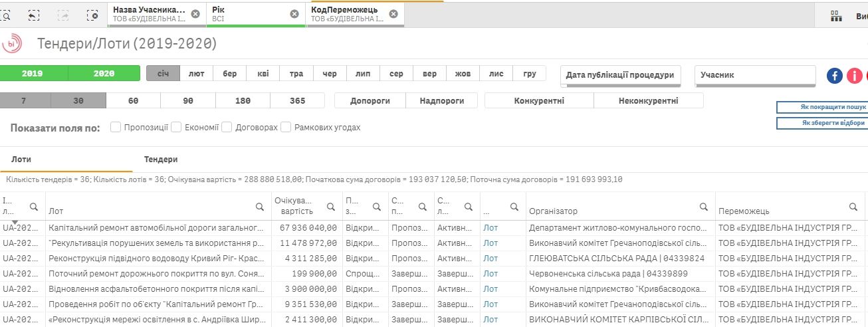
Task: Choose the 60 days period
Action: coord(133,100)
